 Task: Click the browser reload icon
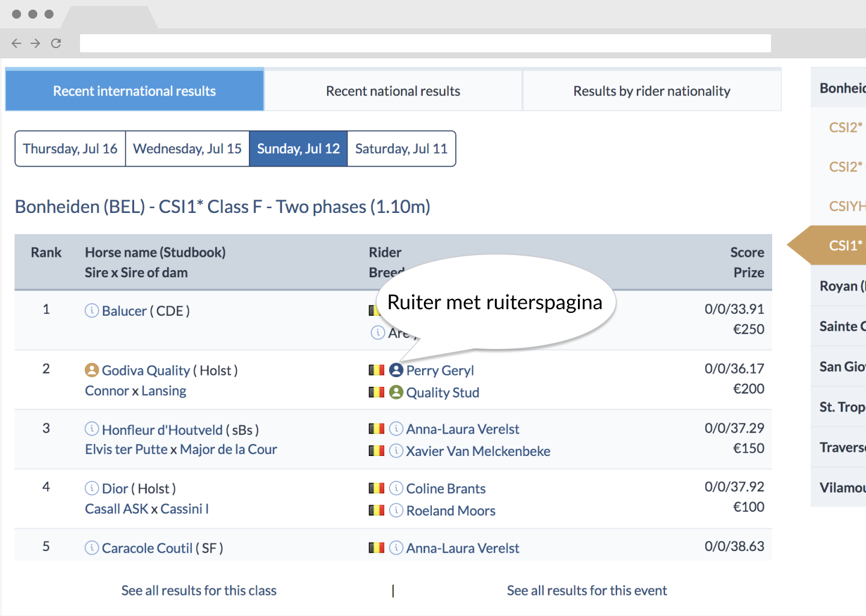56,43
